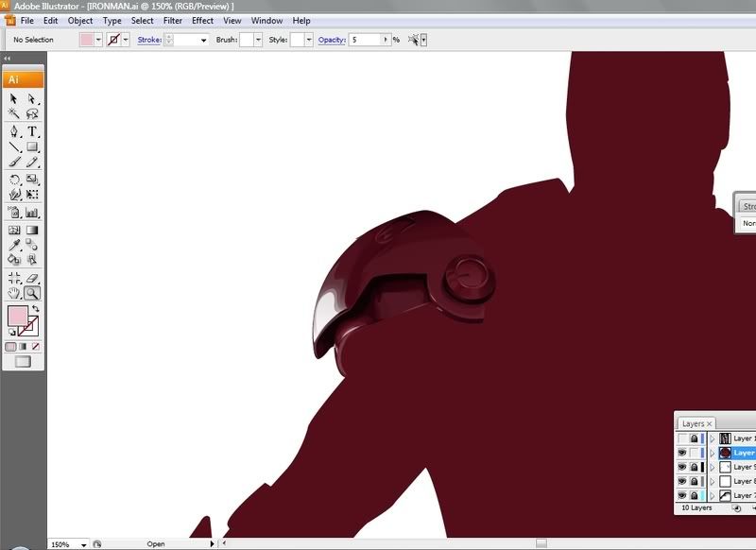756x550 pixels.
Task: Activate the Crop Area tool
Action: point(14,278)
